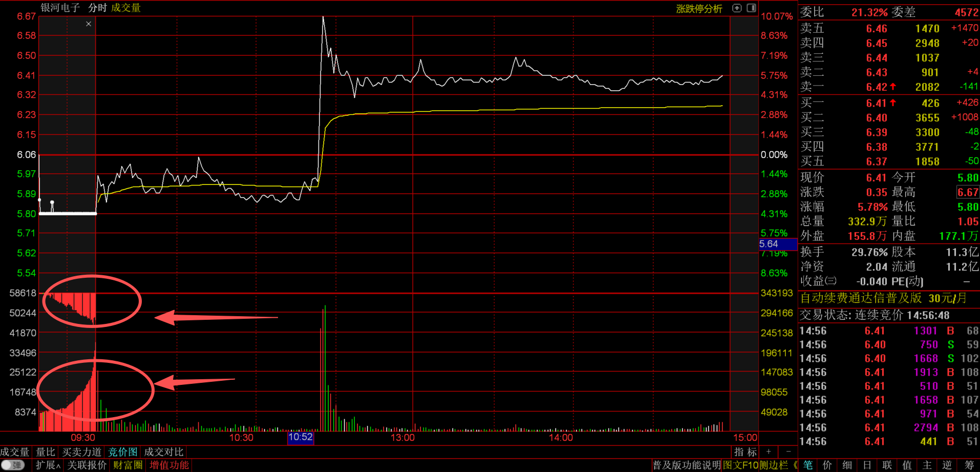The image size is (980, 472).
Task: Expand the 收益 quarter selector circle
Action: [x=832, y=281]
